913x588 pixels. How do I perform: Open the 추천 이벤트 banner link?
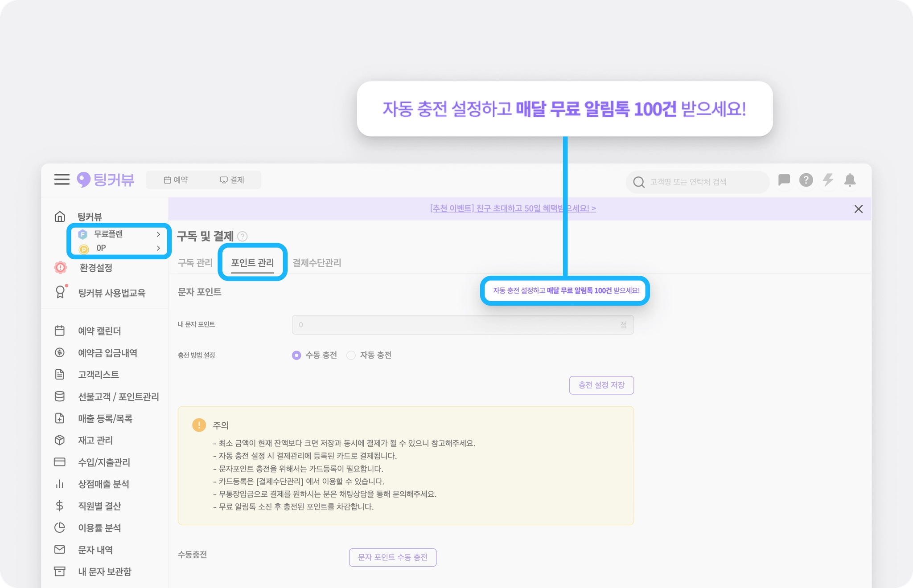tap(513, 208)
